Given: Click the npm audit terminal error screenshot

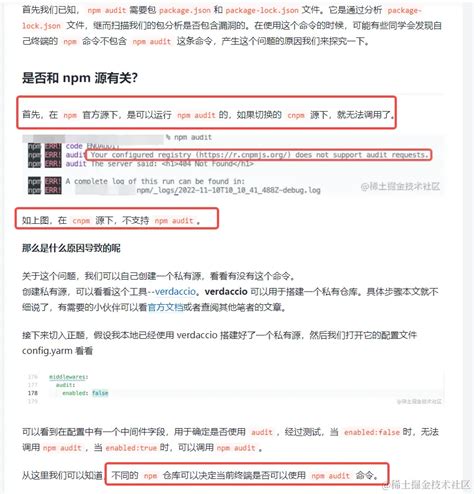Looking at the screenshot, I should tap(233, 165).
